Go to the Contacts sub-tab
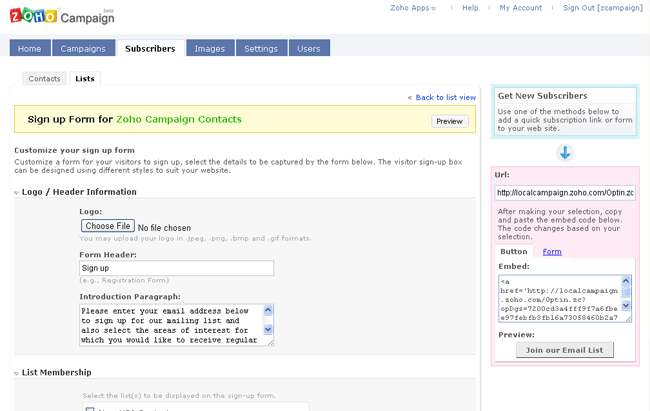This screenshot has height=411, width=650. coord(45,78)
